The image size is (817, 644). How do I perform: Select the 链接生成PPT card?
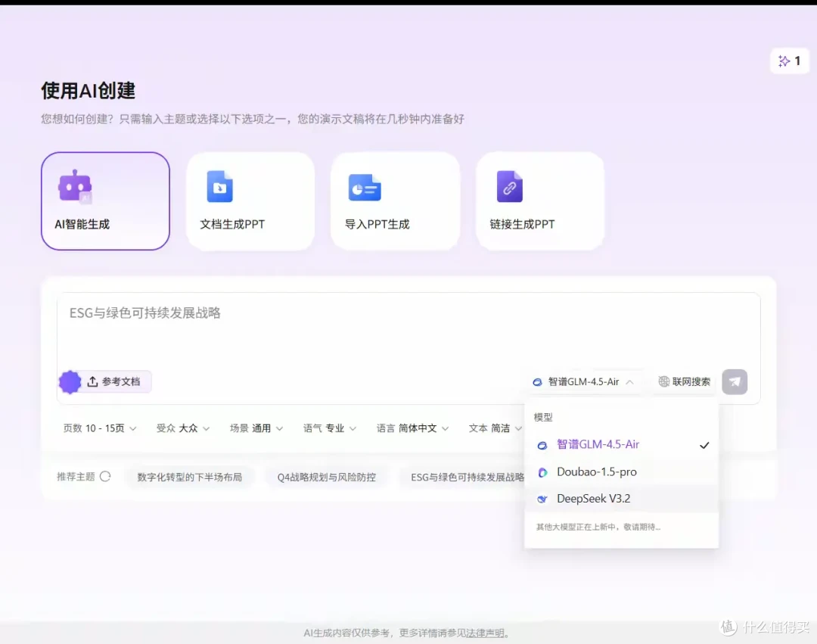540,201
